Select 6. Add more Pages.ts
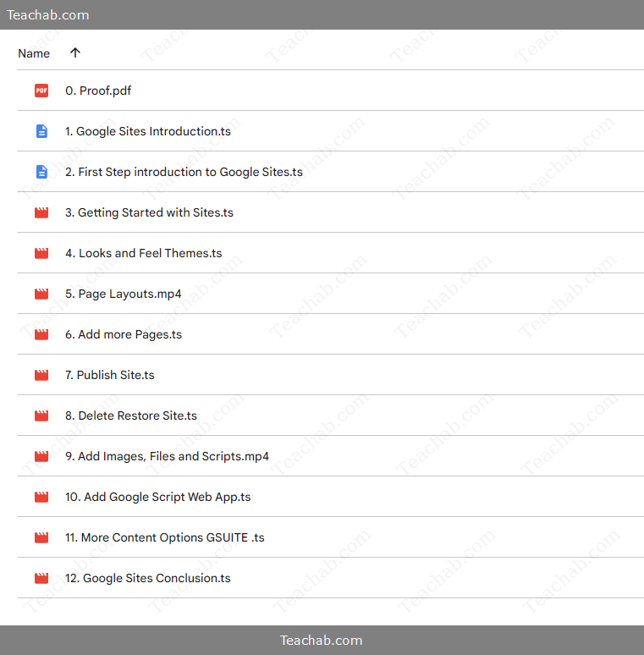Image resolution: width=644 pixels, height=655 pixels. tap(124, 334)
